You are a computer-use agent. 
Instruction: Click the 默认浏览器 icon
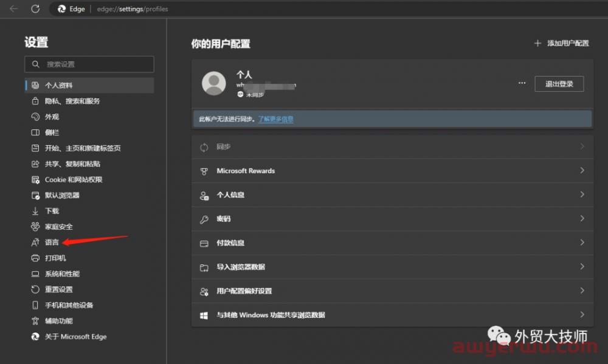(35, 196)
